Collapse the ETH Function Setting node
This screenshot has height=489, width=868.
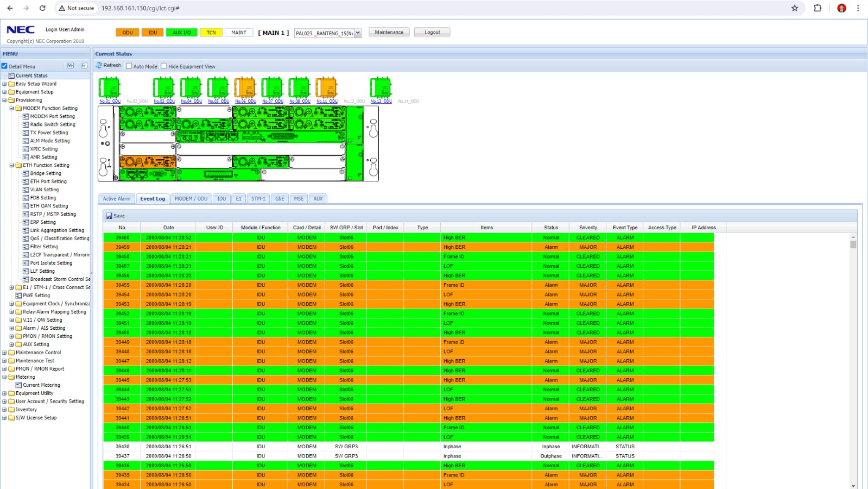pyautogui.click(x=11, y=166)
